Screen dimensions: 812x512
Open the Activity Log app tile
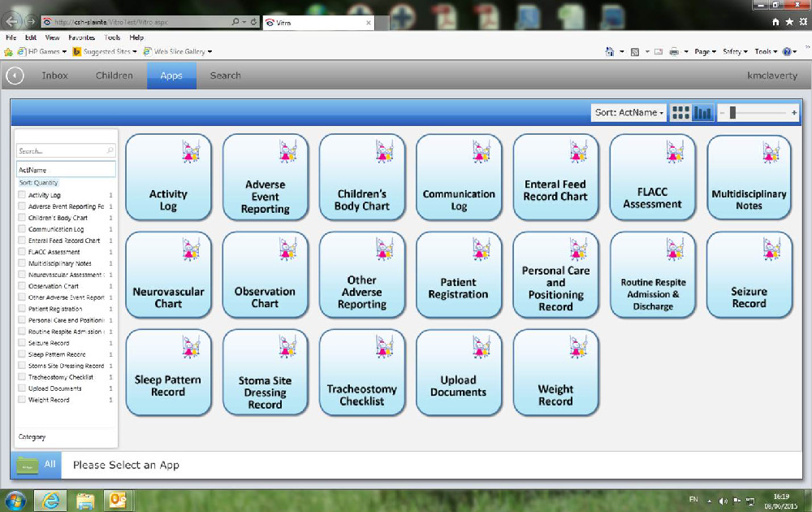coord(168,177)
